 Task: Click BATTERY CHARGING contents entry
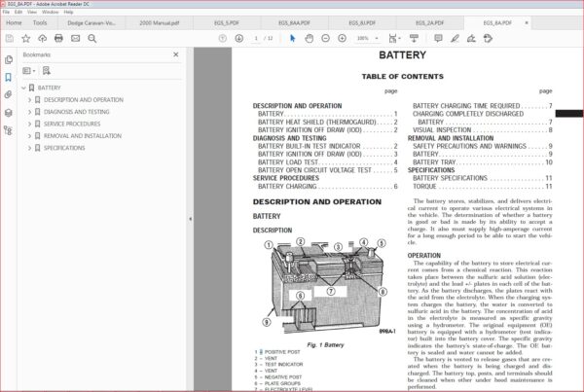click(327, 186)
